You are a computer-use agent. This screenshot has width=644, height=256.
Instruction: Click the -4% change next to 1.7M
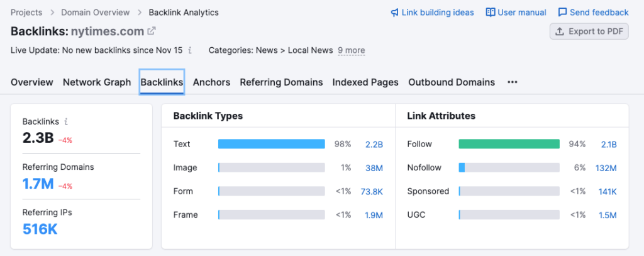pyautogui.click(x=65, y=186)
